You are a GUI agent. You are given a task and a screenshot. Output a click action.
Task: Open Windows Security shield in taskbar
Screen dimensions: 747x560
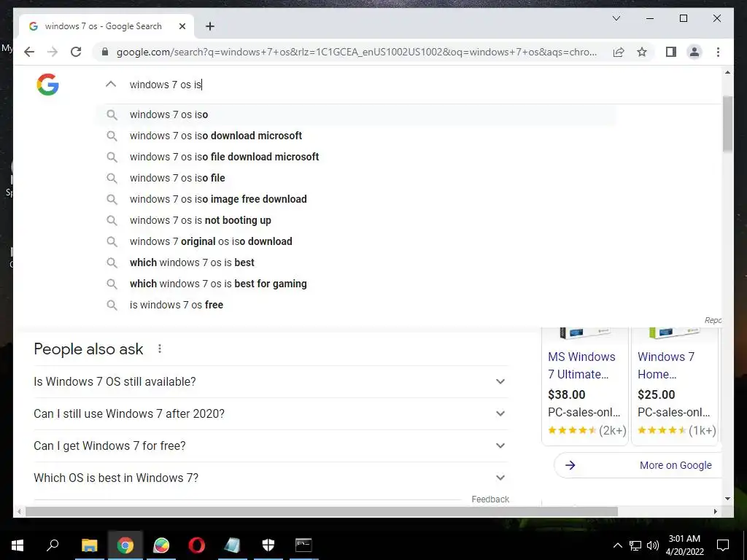point(268,545)
